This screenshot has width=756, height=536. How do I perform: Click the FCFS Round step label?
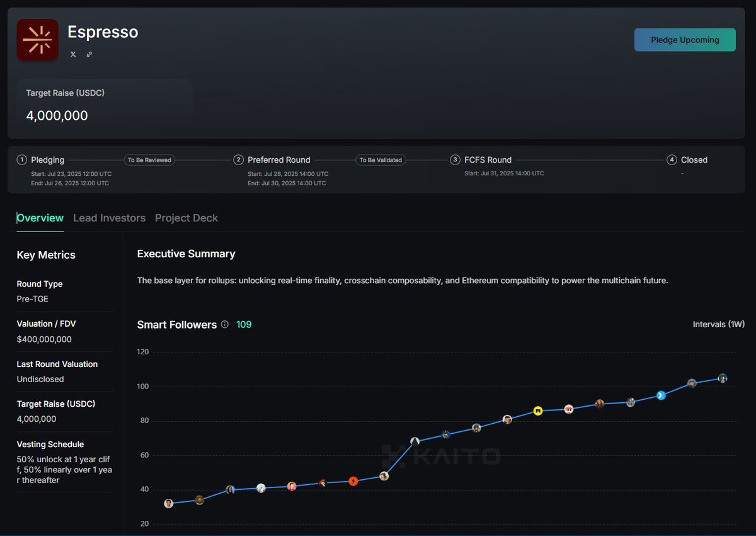tap(488, 160)
